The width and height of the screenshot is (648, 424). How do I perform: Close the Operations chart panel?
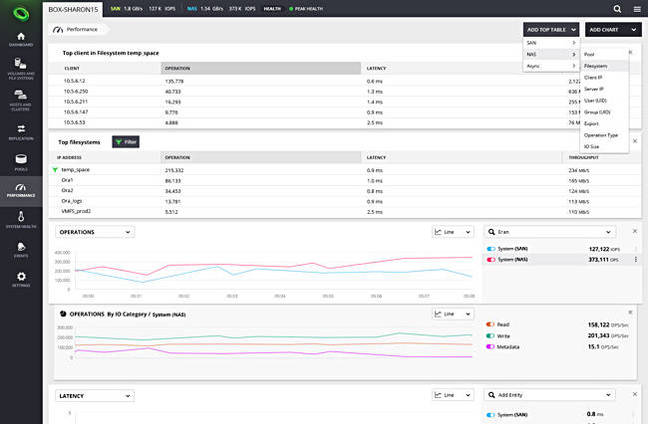635,231
